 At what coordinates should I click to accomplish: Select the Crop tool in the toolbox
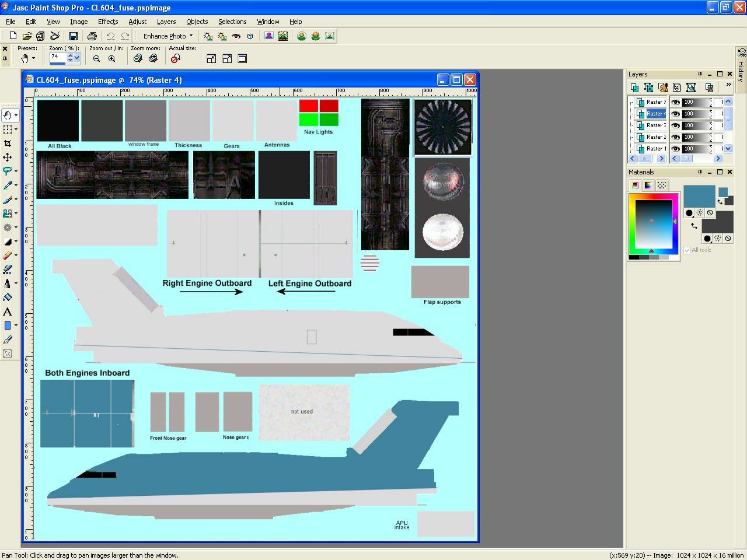point(8,143)
